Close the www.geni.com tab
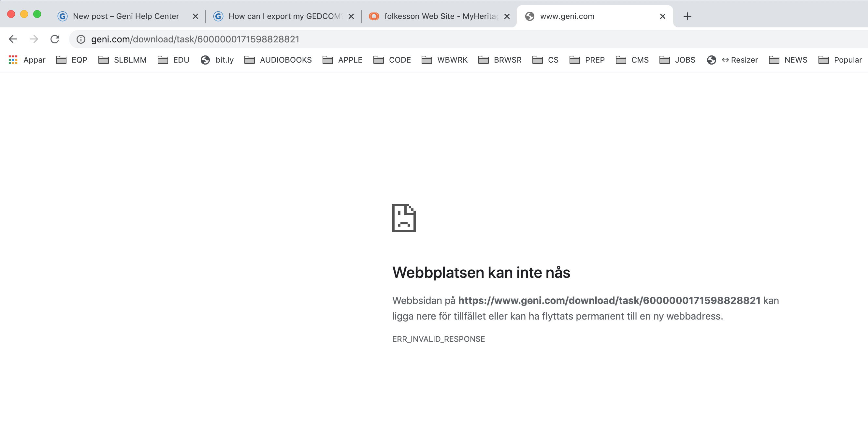Image resolution: width=868 pixels, height=435 pixels. (x=662, y=16)
